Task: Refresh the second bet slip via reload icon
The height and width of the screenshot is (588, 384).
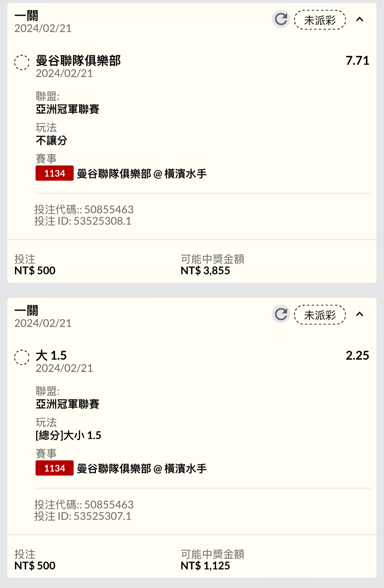Action: [x=281, y=314]
